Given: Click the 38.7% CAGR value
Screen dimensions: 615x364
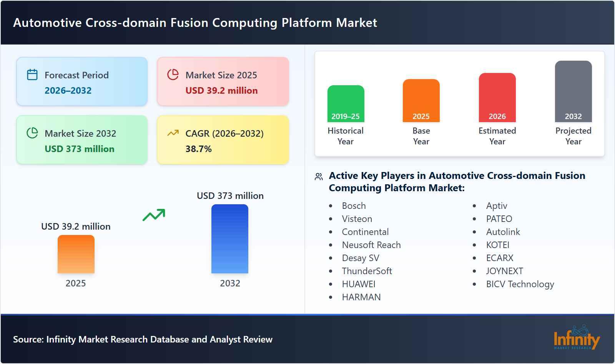Looking at the screenshot, I should tap(198, 149).
